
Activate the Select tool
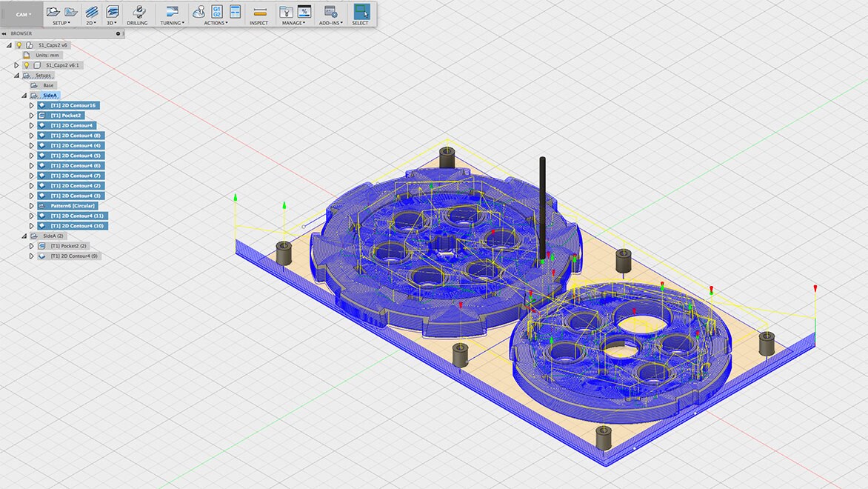[x=360, y=12]
